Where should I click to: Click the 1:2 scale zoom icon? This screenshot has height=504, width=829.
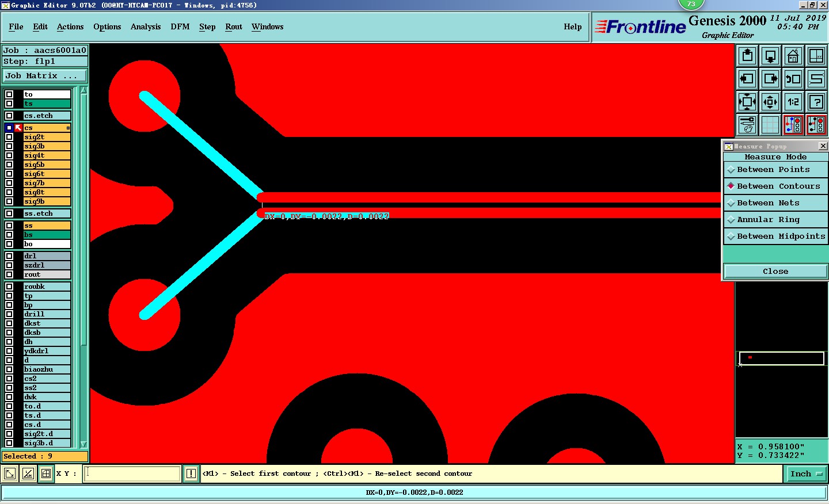pos(793,102)
